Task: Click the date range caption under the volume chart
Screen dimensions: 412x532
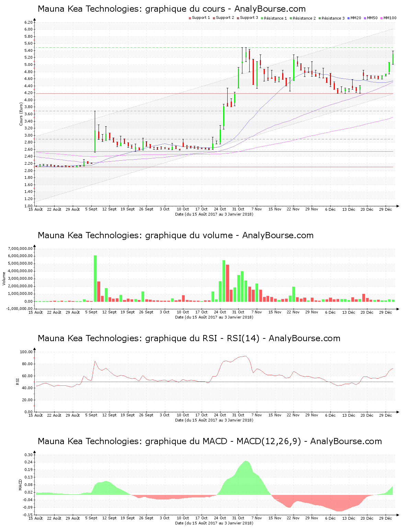Action: [214, 317]
